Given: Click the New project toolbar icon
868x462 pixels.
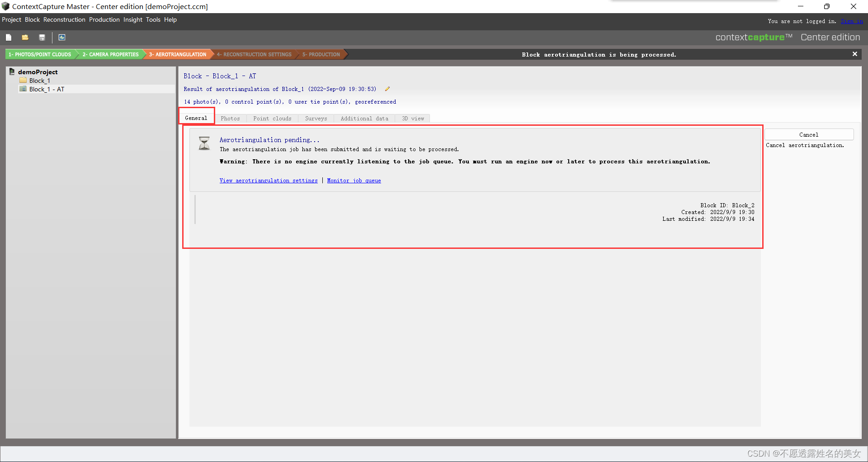Looking at the screenshot, I should [x=9, y=38].
